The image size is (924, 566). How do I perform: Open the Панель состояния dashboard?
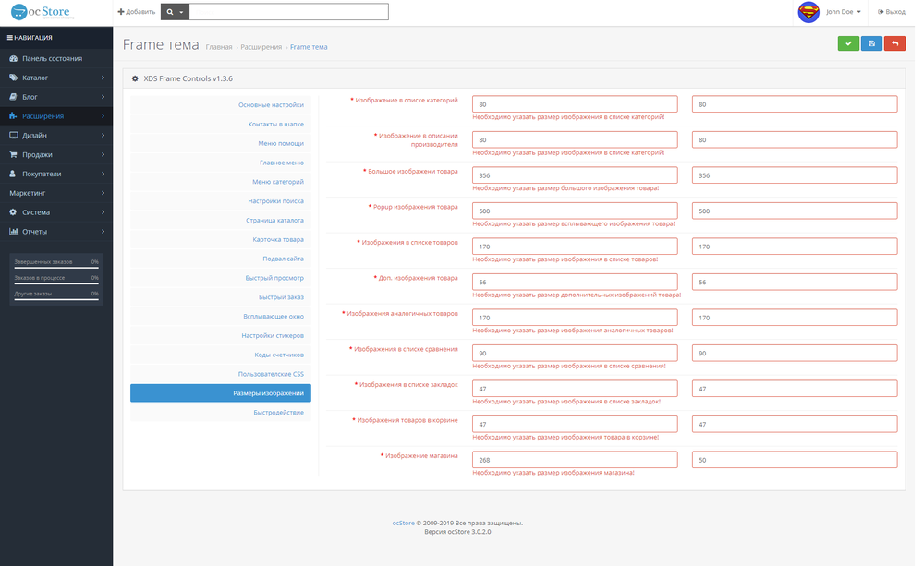pyautogui.click(x=52, y=58)
